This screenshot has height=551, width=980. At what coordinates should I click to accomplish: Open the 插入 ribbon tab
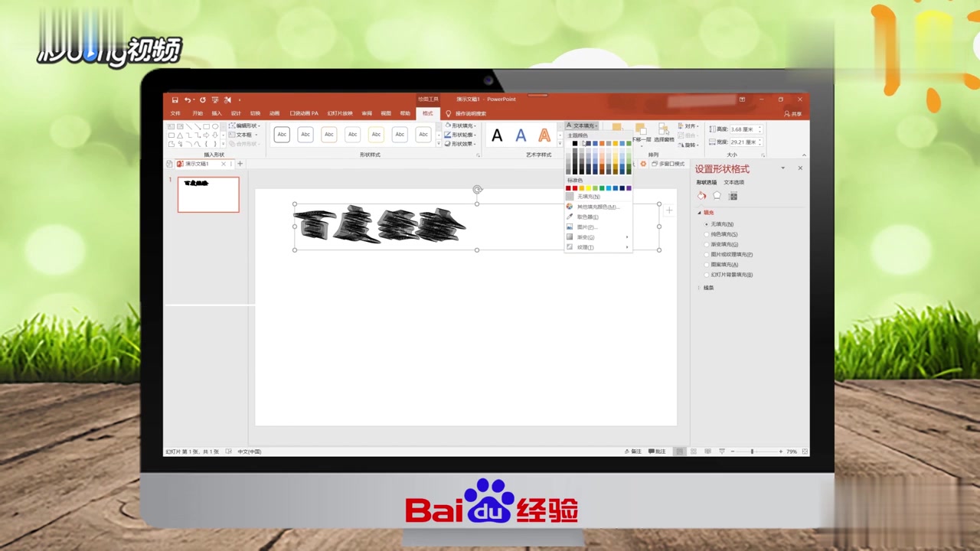tap(217, 113)
